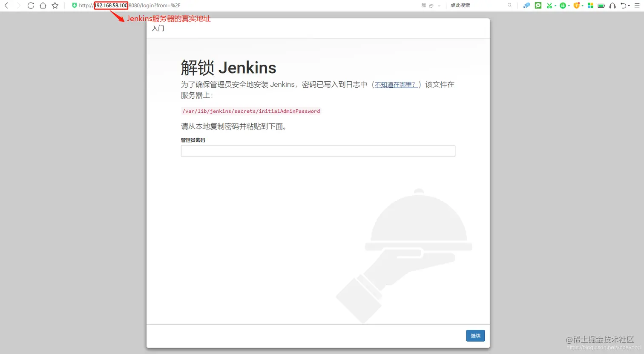
Task: Open the 不知道在哪里? link
Action: pos(395,84)
